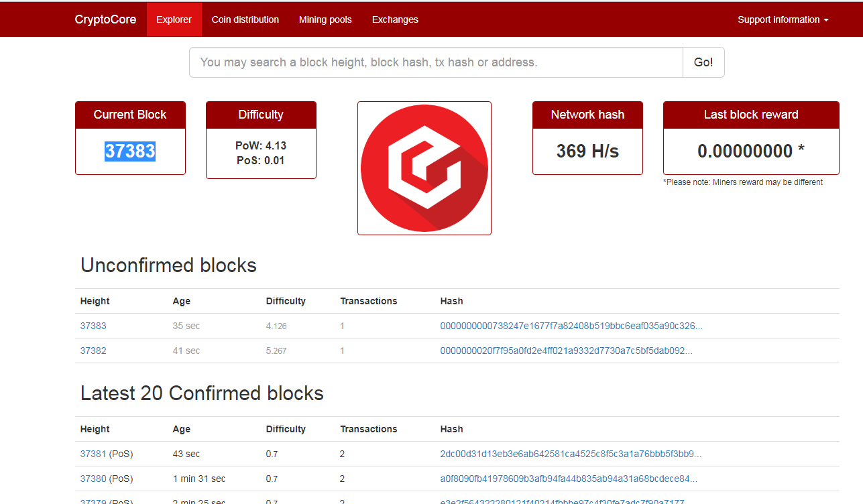
Task: Click the 1 min 31 sec age cell
Action: click(x=199, y=479)
